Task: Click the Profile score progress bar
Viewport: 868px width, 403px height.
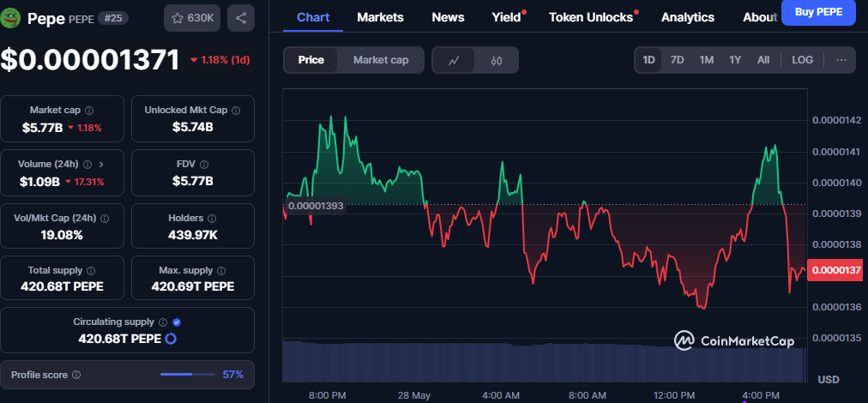Action: pos(188,375)
